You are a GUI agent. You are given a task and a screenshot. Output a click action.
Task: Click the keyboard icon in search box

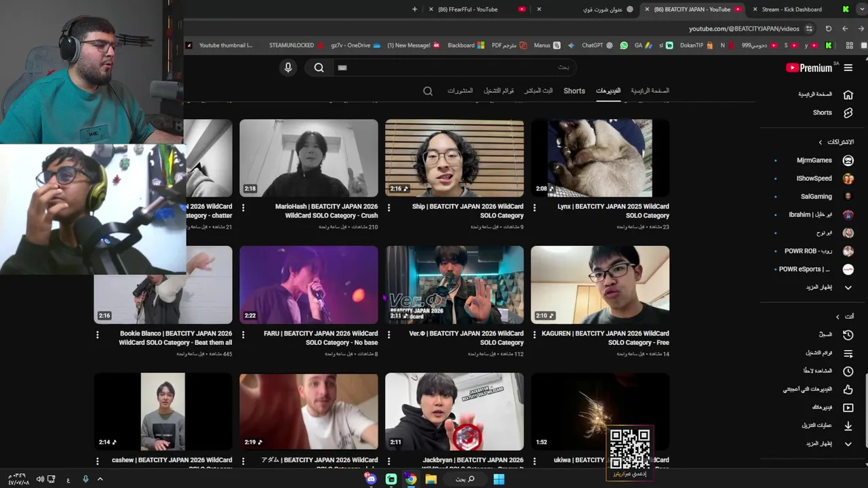click(x=342, y=67)
